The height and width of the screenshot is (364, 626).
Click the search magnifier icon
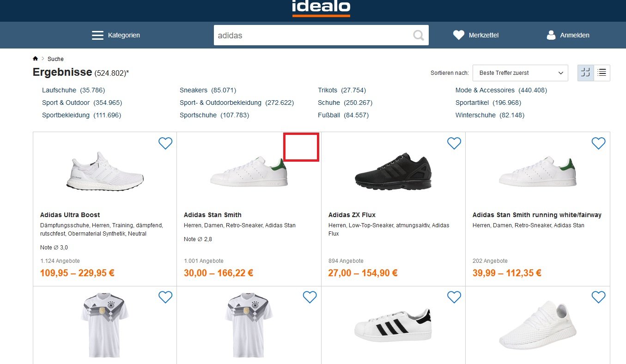click(x=419, y=35)
